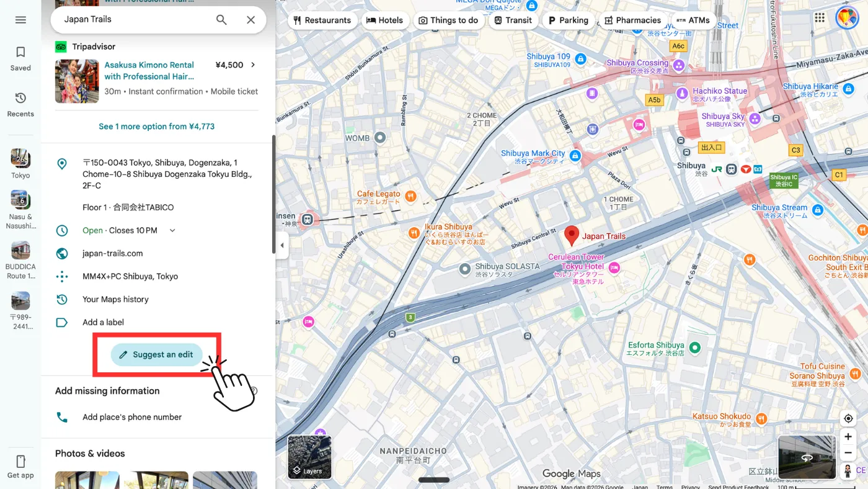Click the Shibuya Hikarie marker

click(849, 89)
